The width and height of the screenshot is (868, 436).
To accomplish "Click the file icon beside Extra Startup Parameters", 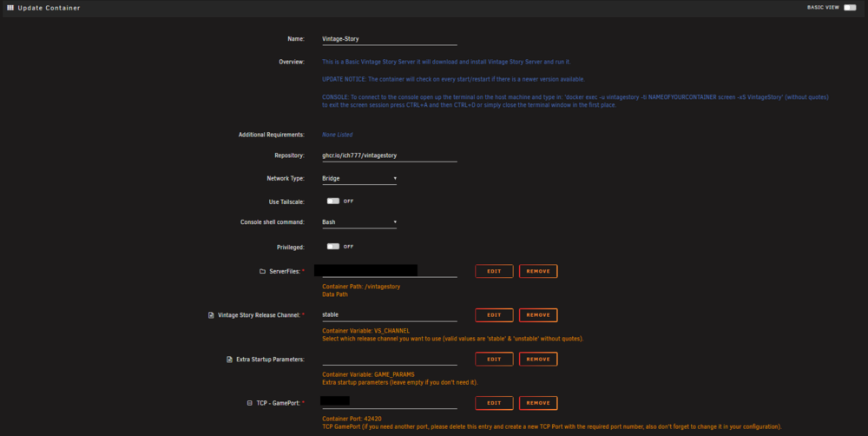I will point(229,360).
